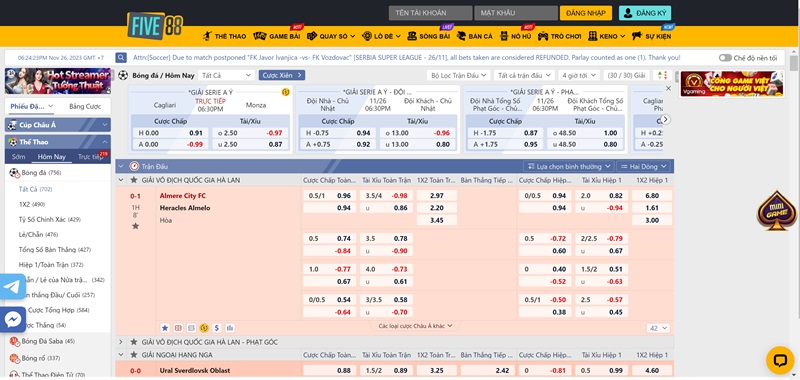
Task: Click the TÊN TÀI KHOẢN input field
Action: tap(430, 13)
